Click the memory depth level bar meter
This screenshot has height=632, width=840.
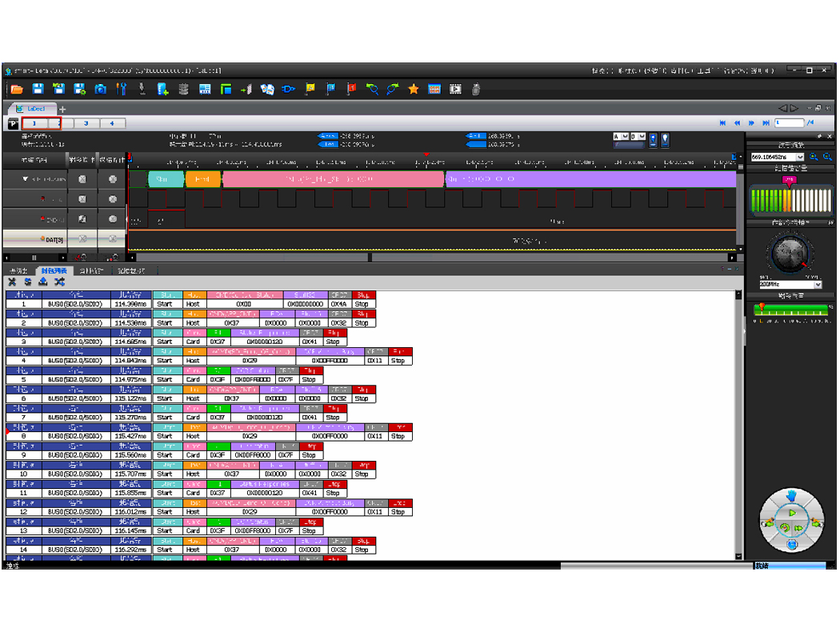tap(789, 200)
